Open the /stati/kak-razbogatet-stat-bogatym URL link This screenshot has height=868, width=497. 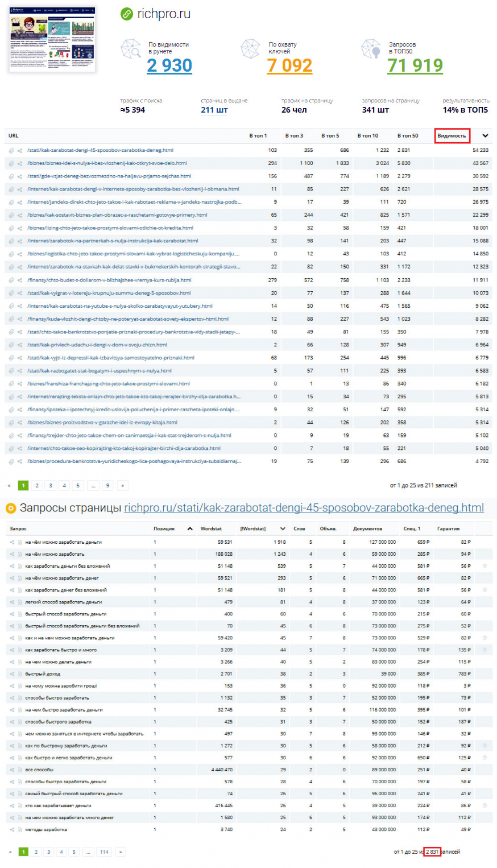click(100, 371)
